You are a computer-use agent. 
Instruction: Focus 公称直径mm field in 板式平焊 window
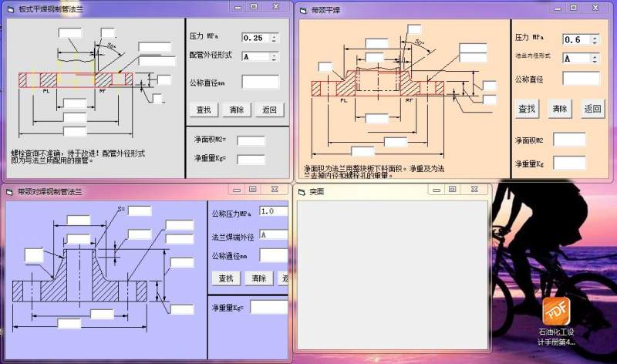(261, 82)
